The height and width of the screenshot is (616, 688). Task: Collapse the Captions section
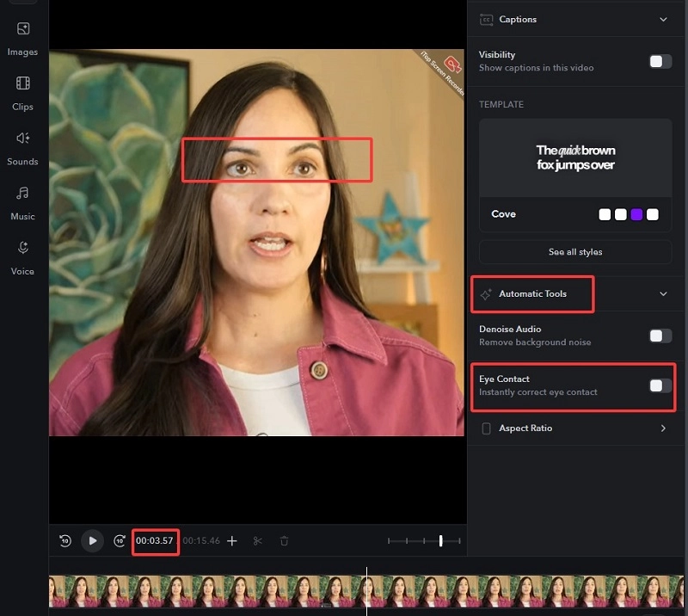click(663, 19)
